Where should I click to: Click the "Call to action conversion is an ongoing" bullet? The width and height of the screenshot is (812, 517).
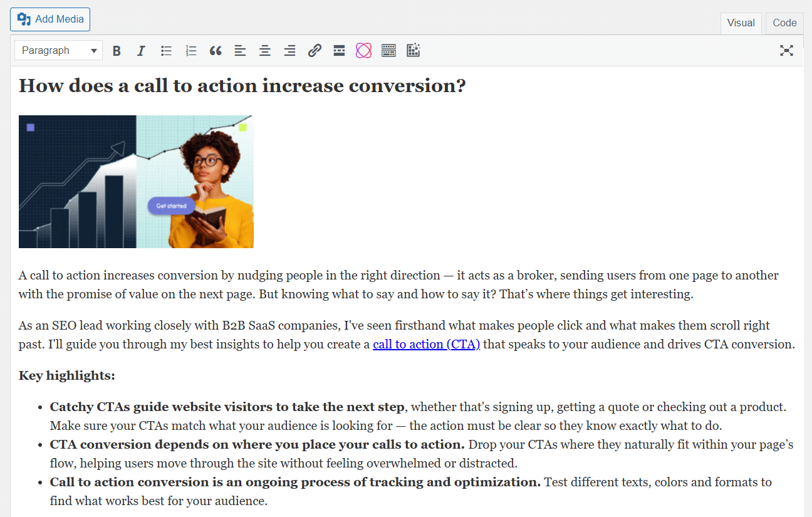411,491
